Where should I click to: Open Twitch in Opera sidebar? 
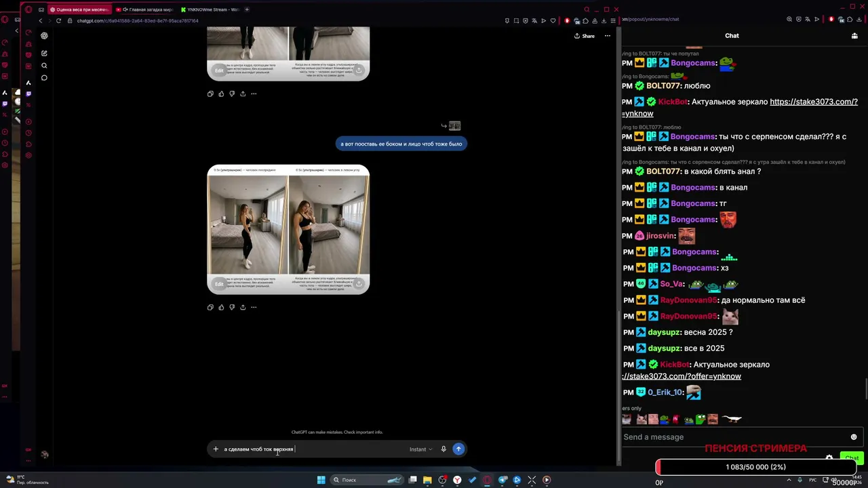pyautogui.click(x=28, y=94)
